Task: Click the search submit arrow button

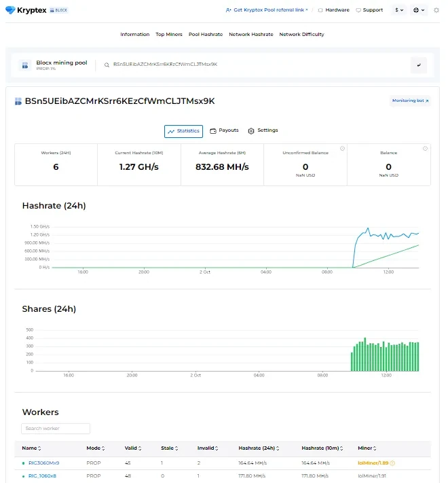Action: pyautogui.click(x=419, y=65)
